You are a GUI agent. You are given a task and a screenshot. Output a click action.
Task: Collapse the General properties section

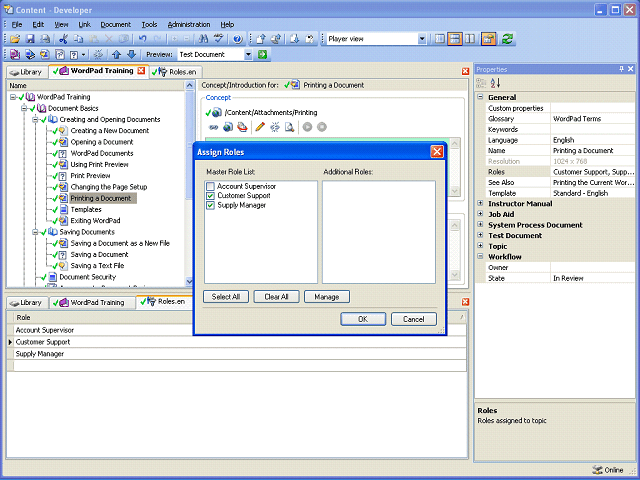480,97
